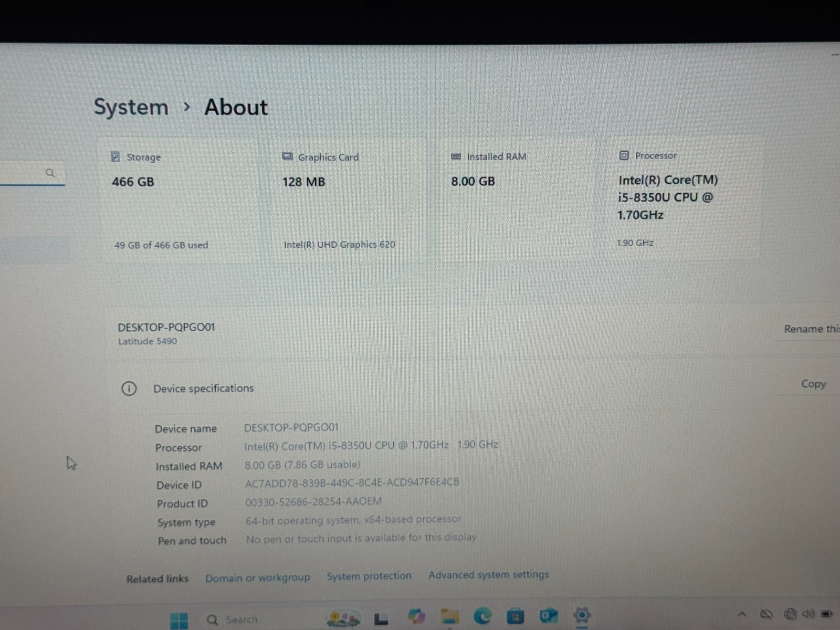Open the volume speaker icon

[808, 613]
